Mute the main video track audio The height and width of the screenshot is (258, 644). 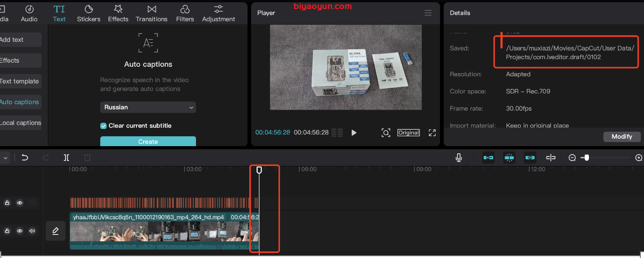pyautogui.click(x=32, y=231)
